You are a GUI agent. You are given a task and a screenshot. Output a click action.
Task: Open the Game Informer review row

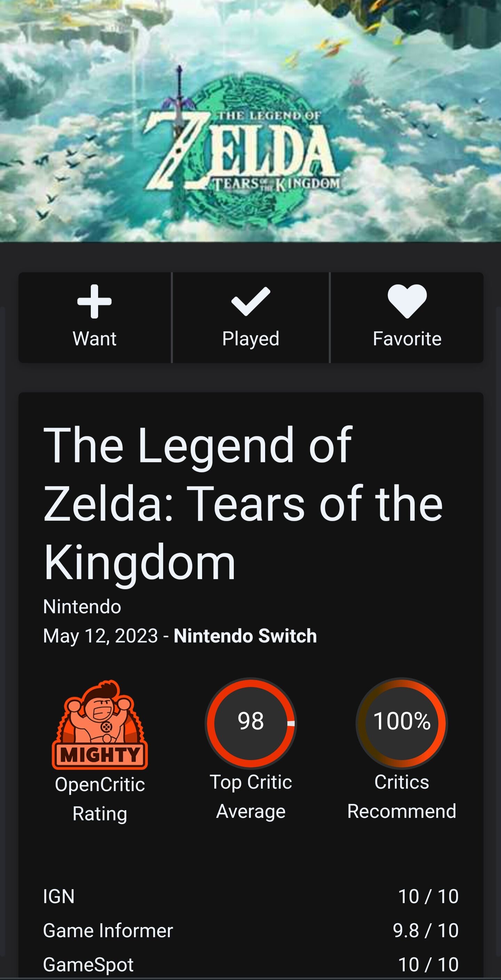click(251, 931)
